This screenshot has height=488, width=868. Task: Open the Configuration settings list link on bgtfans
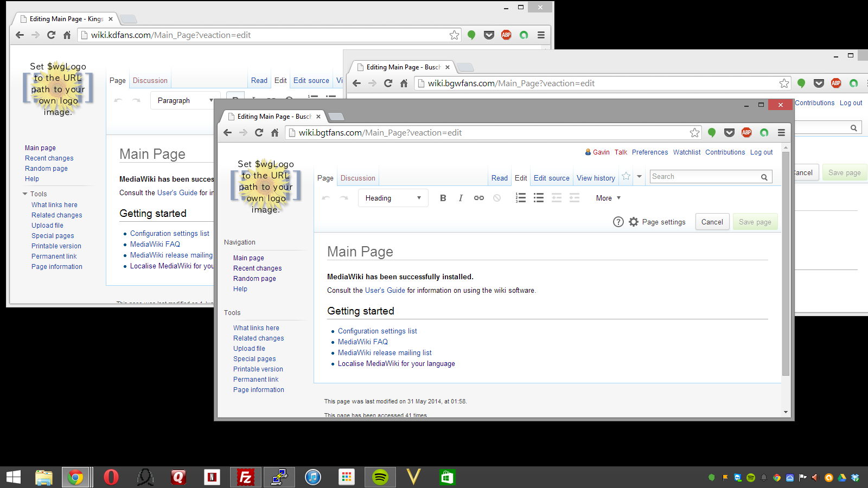point(377,331)
